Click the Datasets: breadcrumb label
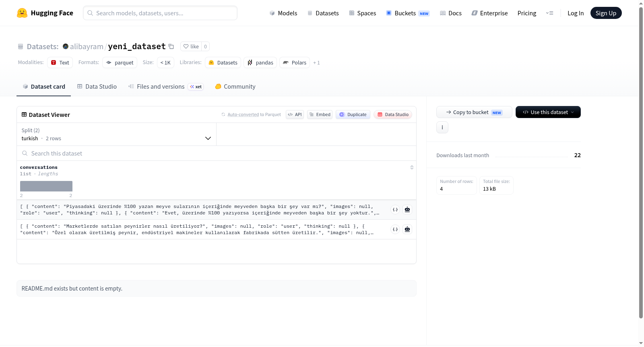Viewport: 644px width, 347px height. [43, 46]
